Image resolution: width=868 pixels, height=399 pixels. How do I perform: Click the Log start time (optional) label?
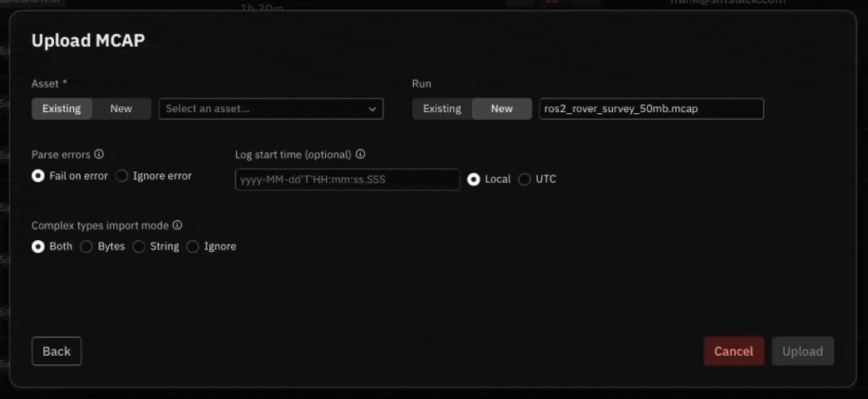pyautogui.click(x=293, y=155)
